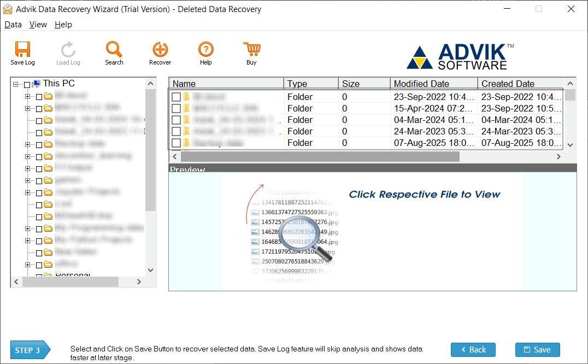This screenshot has width=588, height=364.
Task: Click the Save button at bottom right
Action: click(x=537, y=350)
